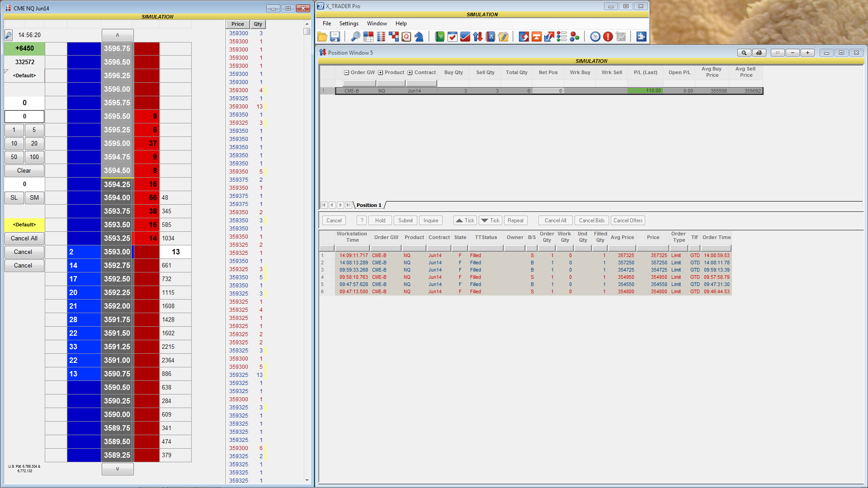This screenshot has height=488, width=868.
Task: Select the Position 1 tab
Action: [x=369, y=205]
